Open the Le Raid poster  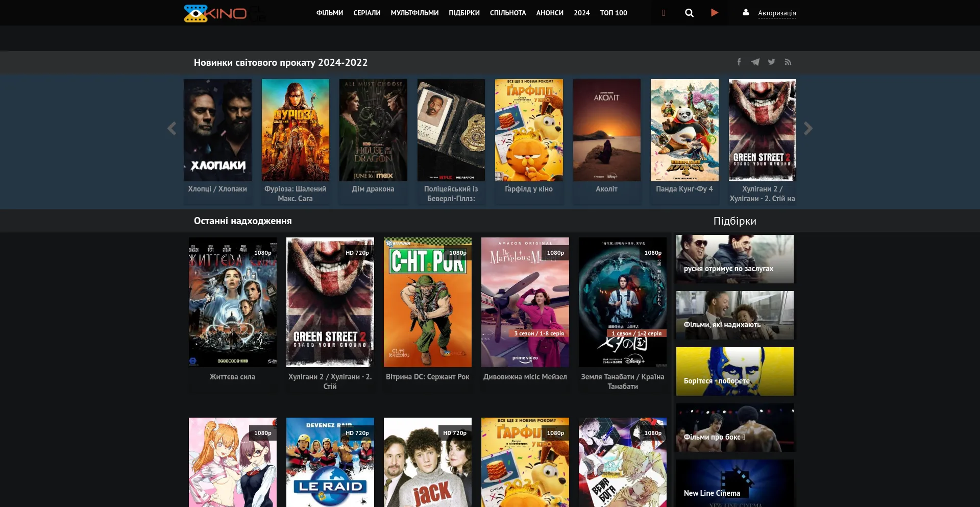point(330,463)
